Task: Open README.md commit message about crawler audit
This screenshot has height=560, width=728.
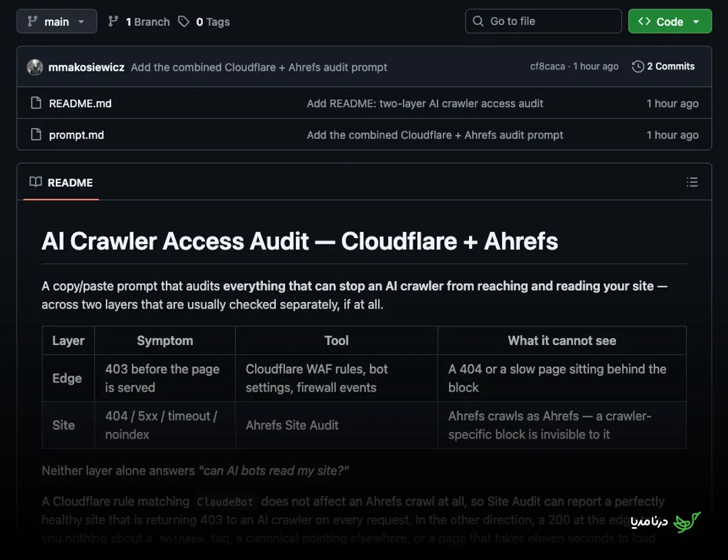Action: tap(425, 104)
